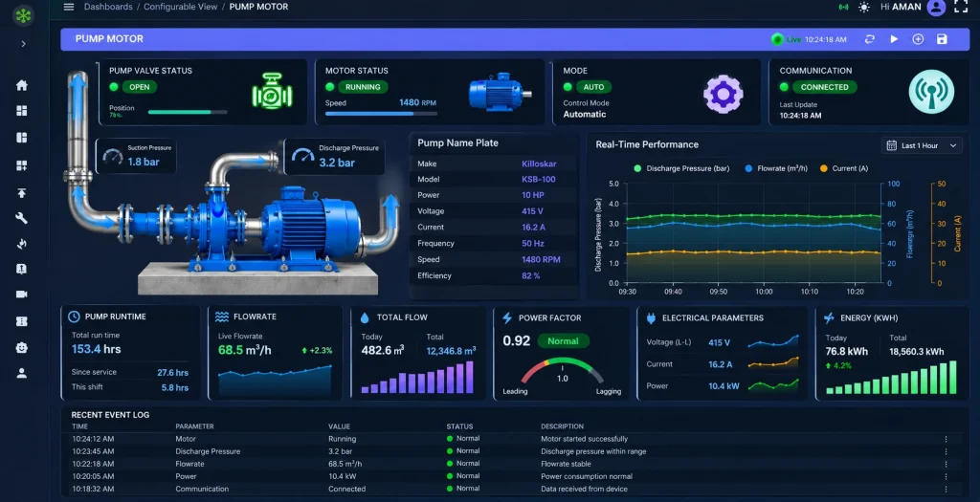Click the Power Factor lightning icon

pos(507,317)
